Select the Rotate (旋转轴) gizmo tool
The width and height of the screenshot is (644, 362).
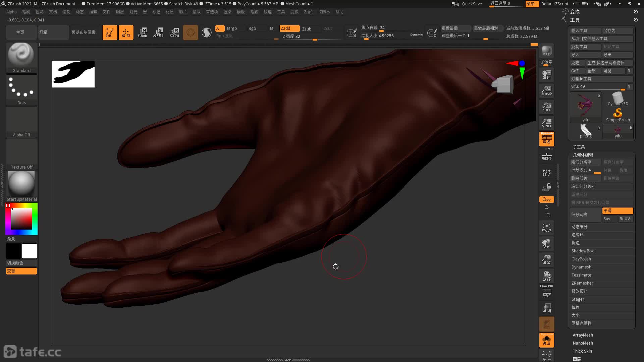click(174, 33)
